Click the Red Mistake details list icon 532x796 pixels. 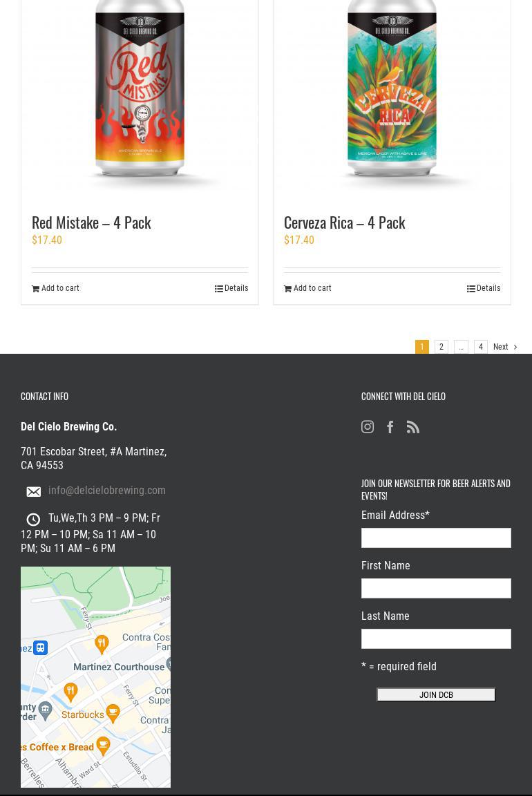tap(219, 289)
